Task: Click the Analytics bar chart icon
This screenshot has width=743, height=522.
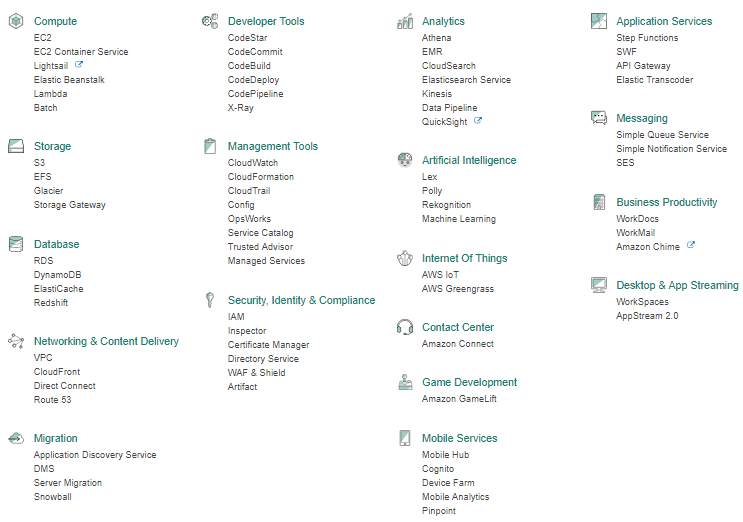Action: pos(405,21)
